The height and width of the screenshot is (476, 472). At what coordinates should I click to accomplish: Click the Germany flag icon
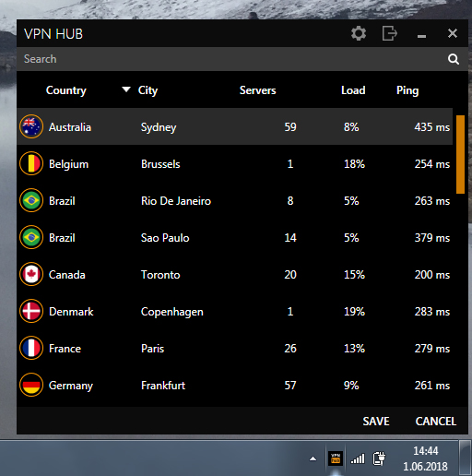[x=31, y=385]
